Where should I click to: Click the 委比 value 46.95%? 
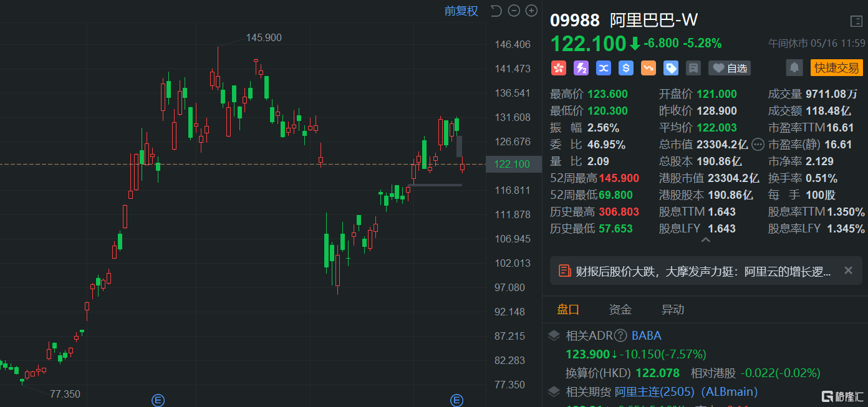[606, 145]
